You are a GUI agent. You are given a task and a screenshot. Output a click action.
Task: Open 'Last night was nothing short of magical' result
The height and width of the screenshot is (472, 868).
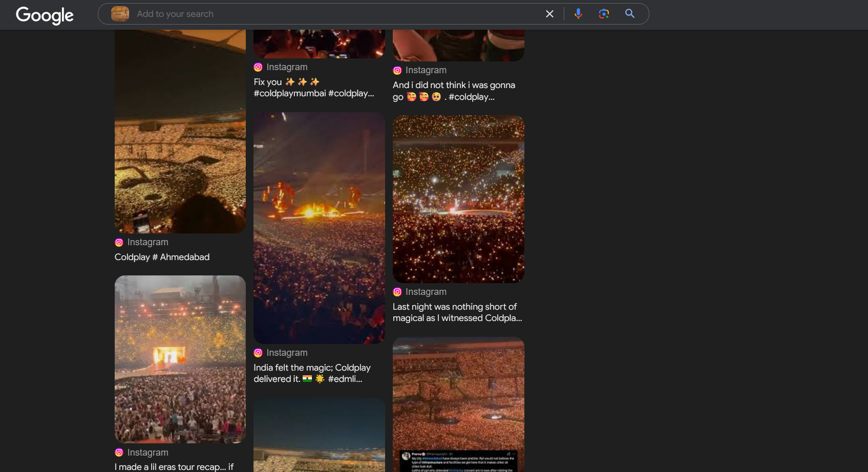coord(457,312)
